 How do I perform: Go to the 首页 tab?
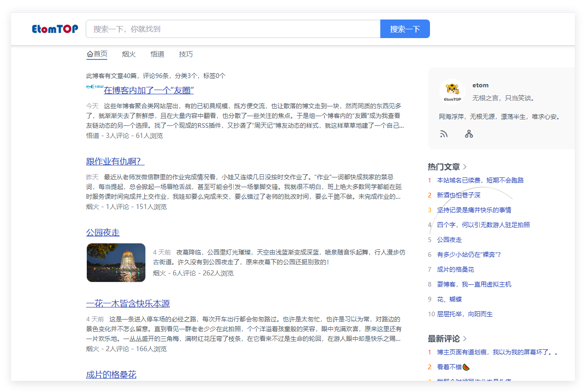click(x=97, y=54)
